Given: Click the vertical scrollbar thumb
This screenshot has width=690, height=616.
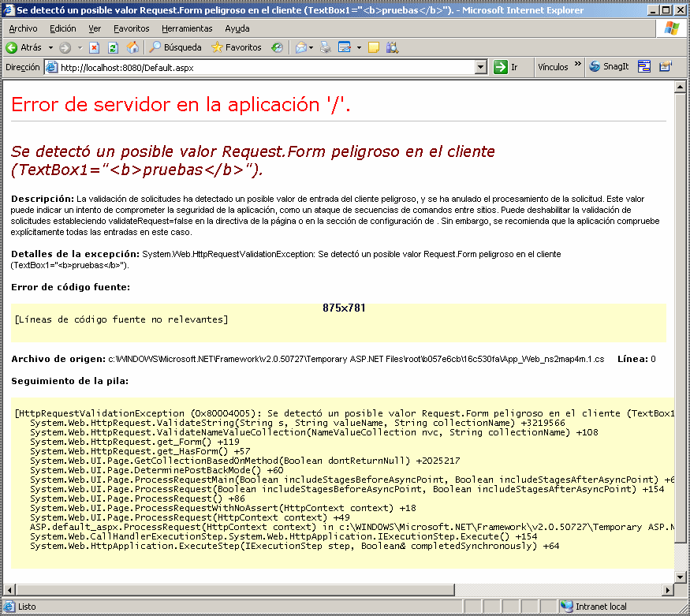Looking at the screenshot, I should click(x=681, y=319).
